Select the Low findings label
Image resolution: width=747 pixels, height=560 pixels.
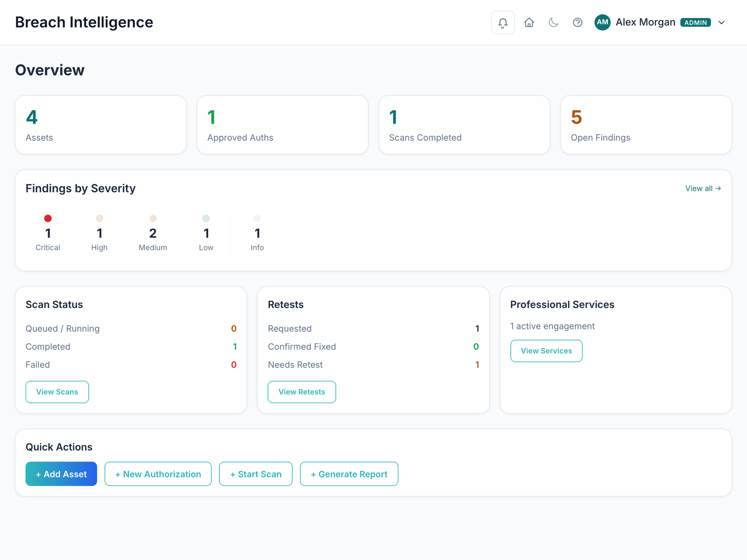pos(206,247)
